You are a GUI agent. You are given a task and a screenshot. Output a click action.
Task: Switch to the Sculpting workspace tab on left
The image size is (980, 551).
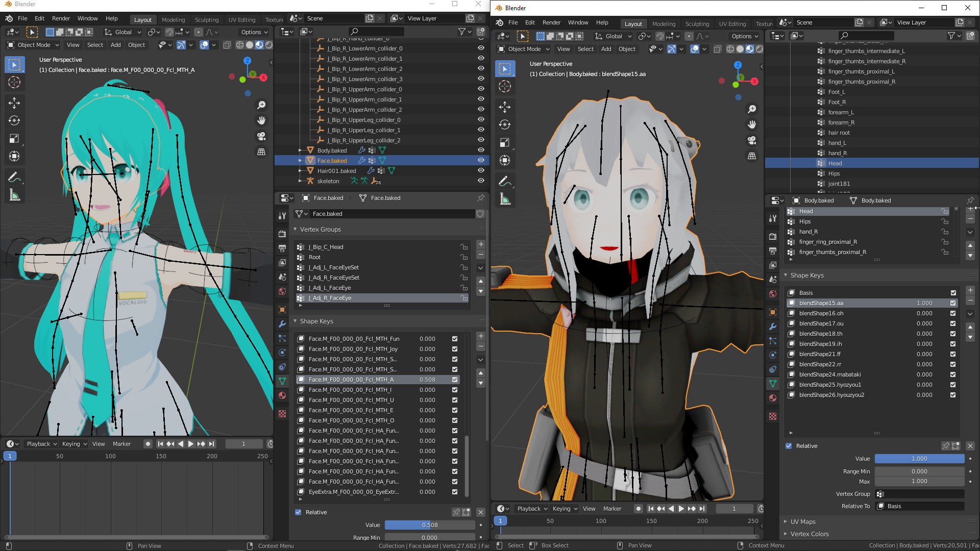(206, 19)
